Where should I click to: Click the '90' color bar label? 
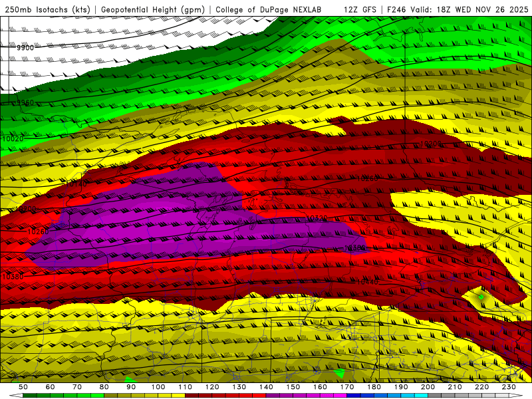tap(131, 387)
